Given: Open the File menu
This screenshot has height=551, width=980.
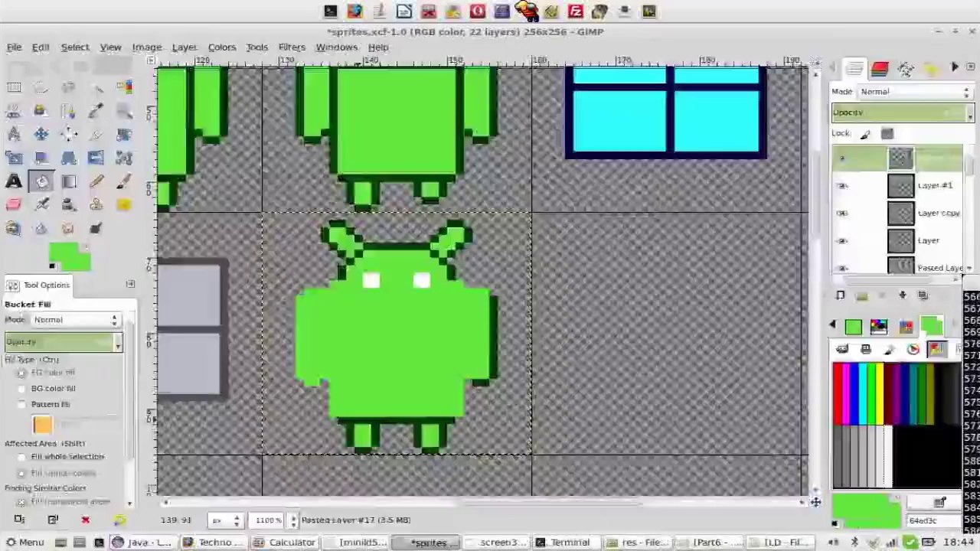Looking at the screenshot, I should [x=14, y=47].
